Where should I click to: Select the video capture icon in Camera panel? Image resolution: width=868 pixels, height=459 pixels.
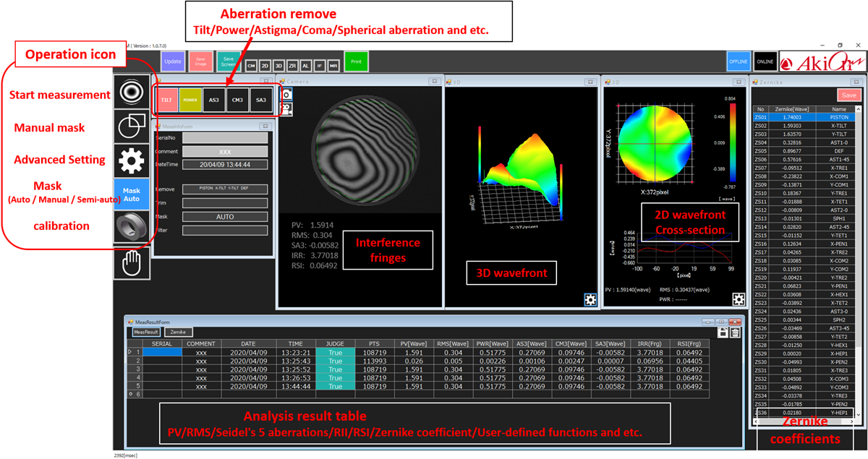286,109
